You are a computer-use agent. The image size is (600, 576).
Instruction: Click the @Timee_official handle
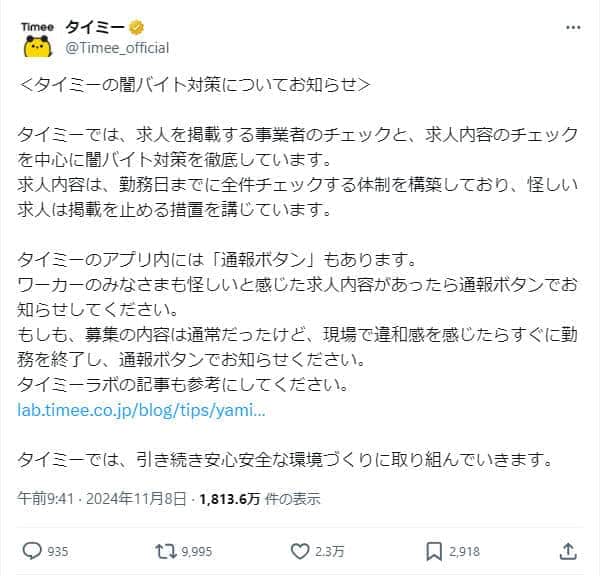tap(117, 47)
